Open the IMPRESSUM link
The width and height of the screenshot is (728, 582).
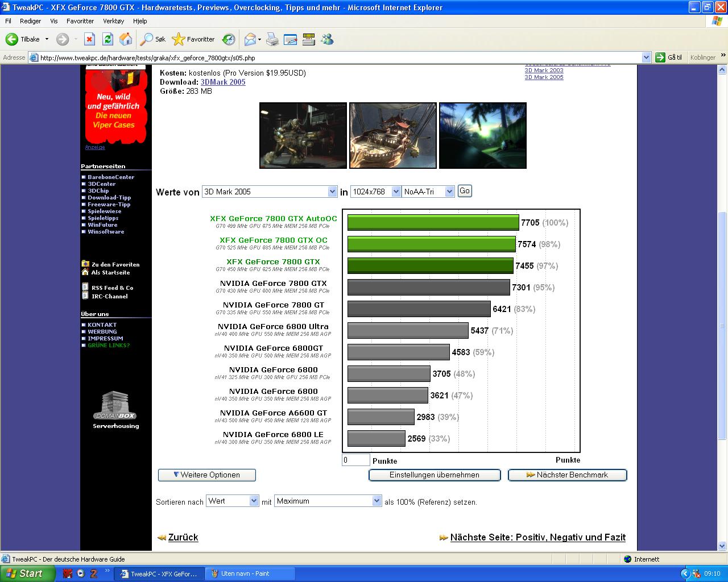point(105,338)
